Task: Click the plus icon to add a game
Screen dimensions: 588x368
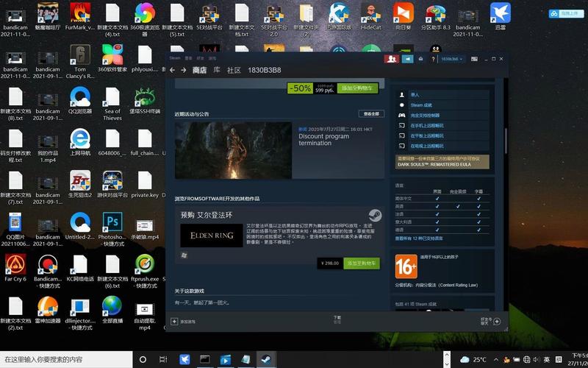Action: click(x=174, y=322)
